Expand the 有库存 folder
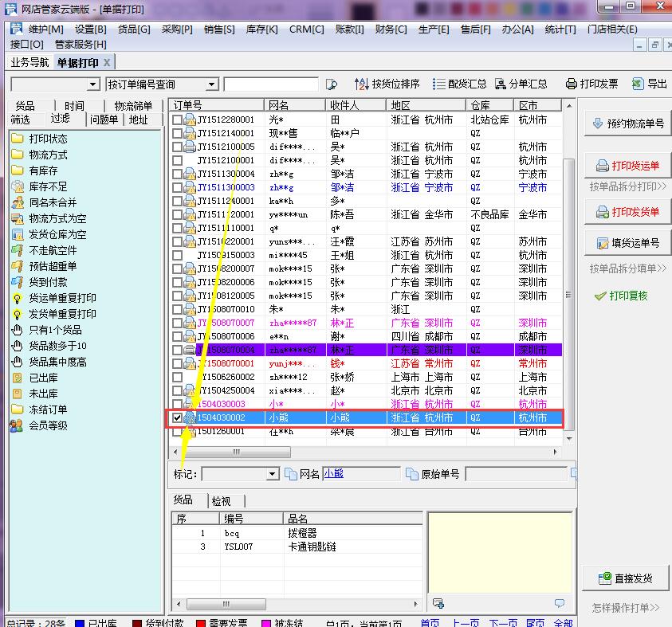This screenshot has height=627, width=672. [35, 170]
